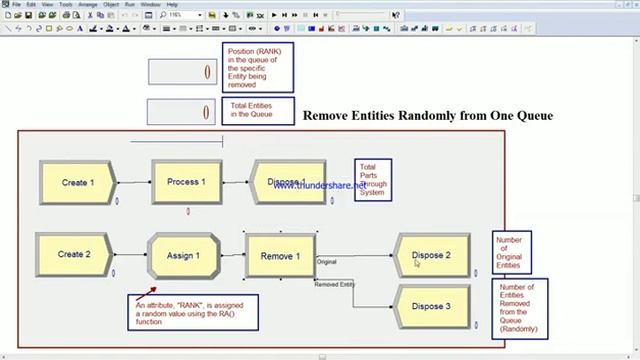Select the Line drawing tool
This screenshot has height=360, width=640.
(8, 29)
